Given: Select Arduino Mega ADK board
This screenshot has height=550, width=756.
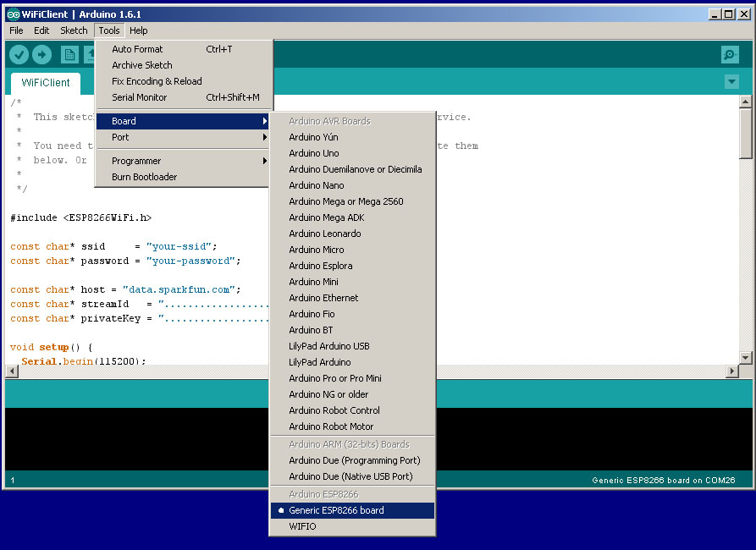Looking at the screenshot, I should [352, 217].
